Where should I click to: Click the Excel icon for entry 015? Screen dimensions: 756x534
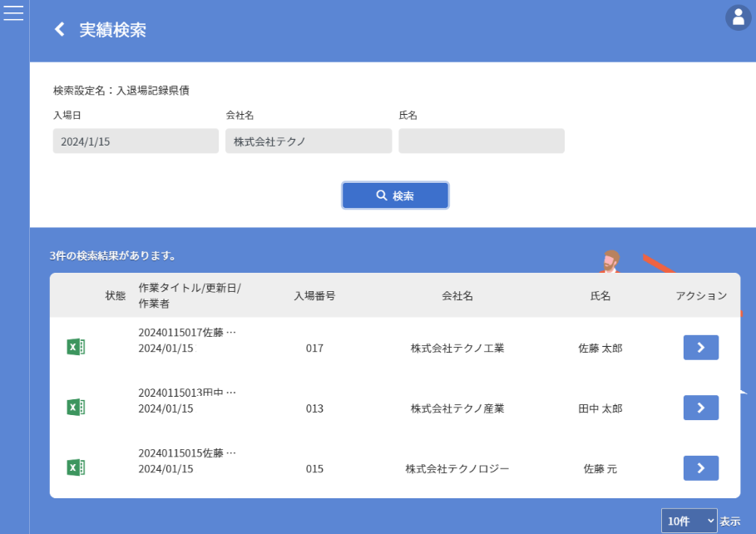click(76, 468)
